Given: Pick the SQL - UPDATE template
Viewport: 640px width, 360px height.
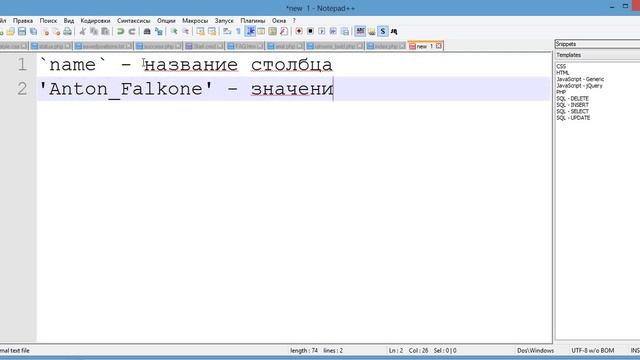Looking at the screenshot, I should (x=573, y=118).
